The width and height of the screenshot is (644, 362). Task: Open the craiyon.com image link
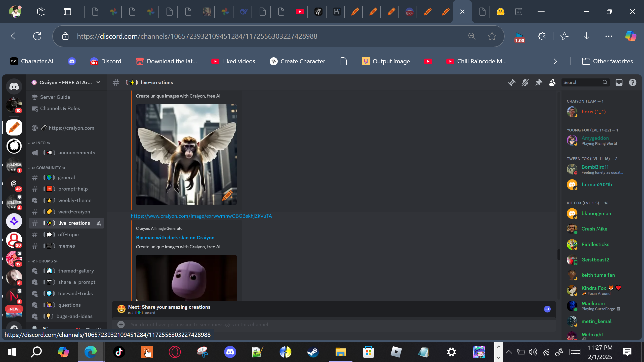click(201, 216)
